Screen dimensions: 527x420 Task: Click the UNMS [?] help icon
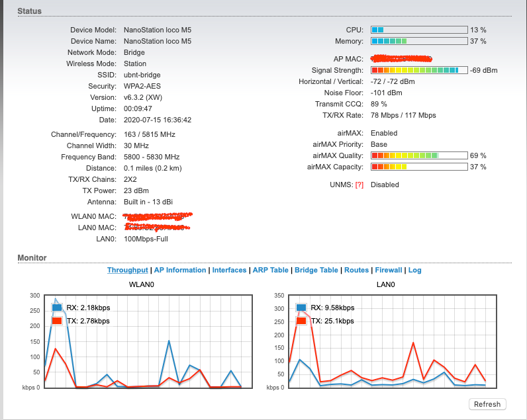[x=359, y=185]
